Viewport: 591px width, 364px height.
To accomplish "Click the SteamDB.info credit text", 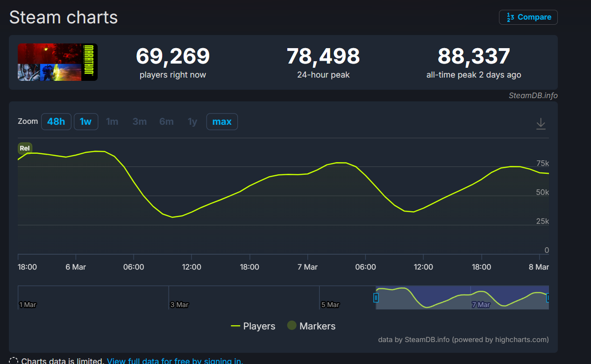I will point(533,95).
